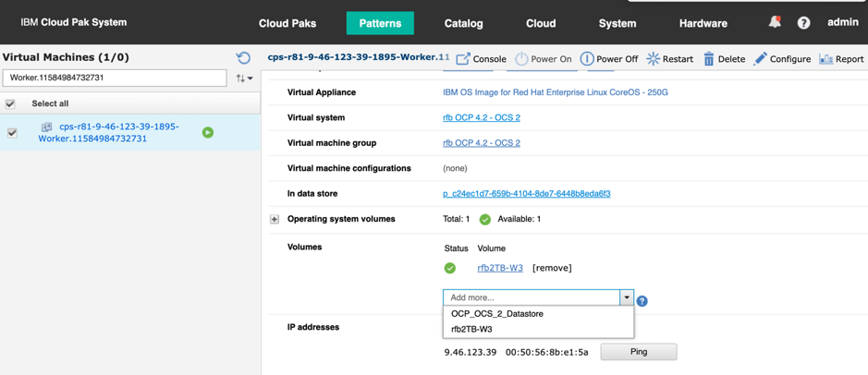Switch to the Patterns tab
Viewport: 868px width, 375px height.
(x=380, y=23)
